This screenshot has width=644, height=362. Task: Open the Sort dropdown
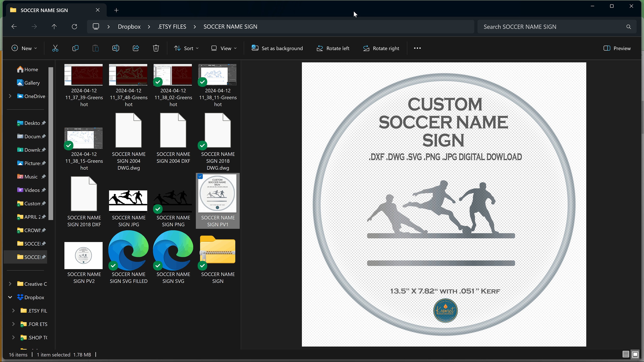(x=186, y=48)
